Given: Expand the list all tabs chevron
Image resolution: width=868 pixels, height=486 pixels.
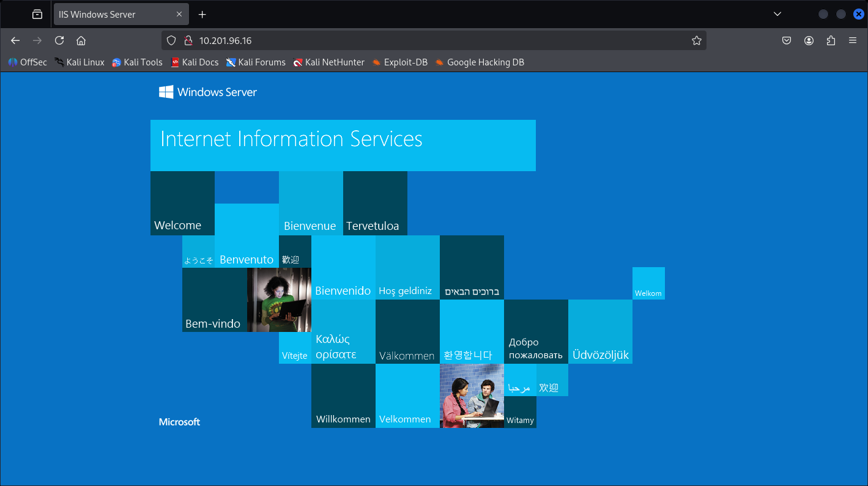Looking at the screenshot, I should 777,14.
